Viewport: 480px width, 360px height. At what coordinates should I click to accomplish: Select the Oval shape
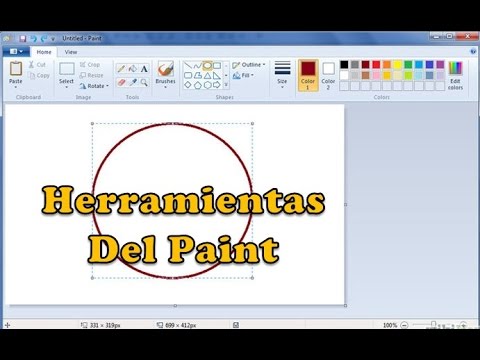[x=207, y=65]
